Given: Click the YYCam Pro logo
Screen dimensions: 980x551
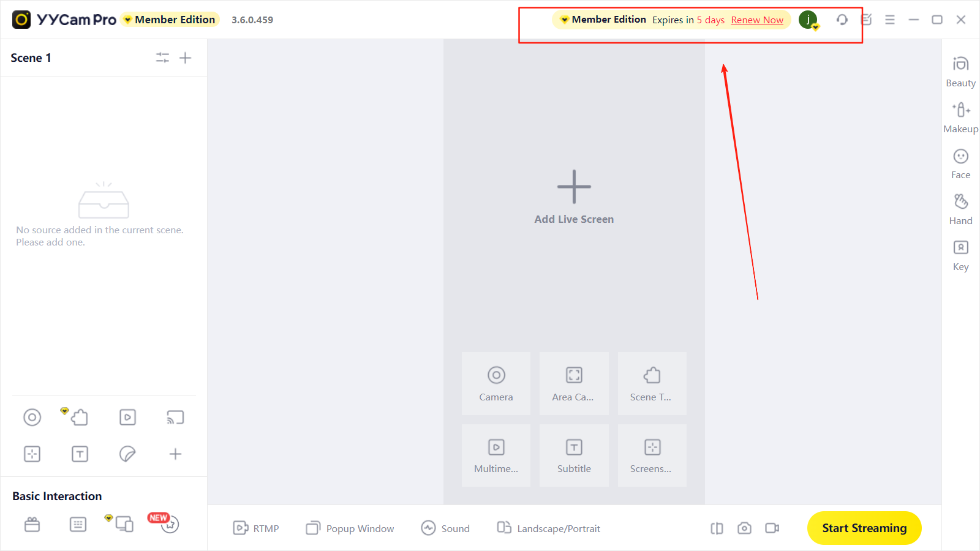Looking at the screenshot, I should click(64, 20).
